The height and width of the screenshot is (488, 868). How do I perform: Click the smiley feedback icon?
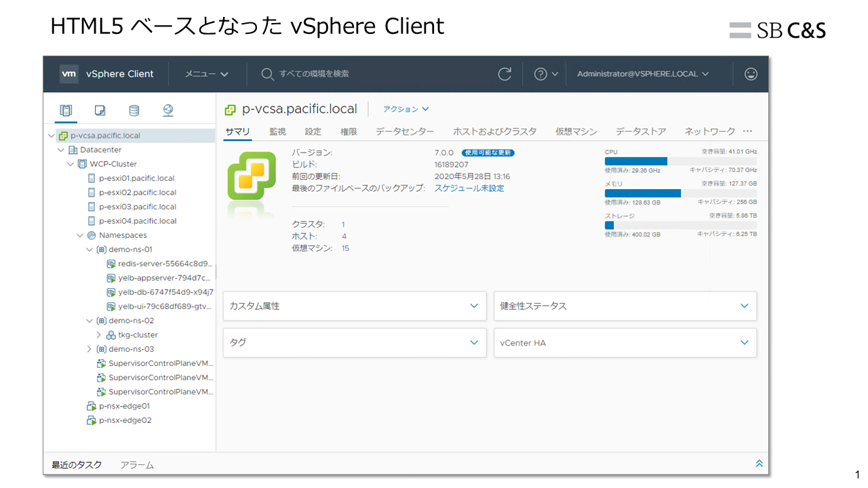(x=751, y=74)
